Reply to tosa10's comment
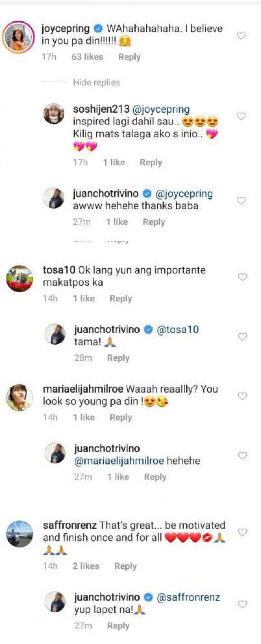Screen dimensions: 261x644 click(121, 298)
